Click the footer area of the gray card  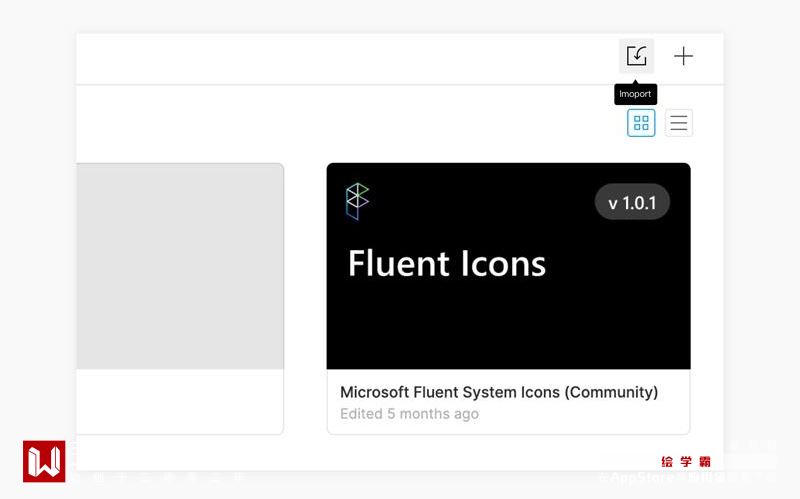point(180,402)
